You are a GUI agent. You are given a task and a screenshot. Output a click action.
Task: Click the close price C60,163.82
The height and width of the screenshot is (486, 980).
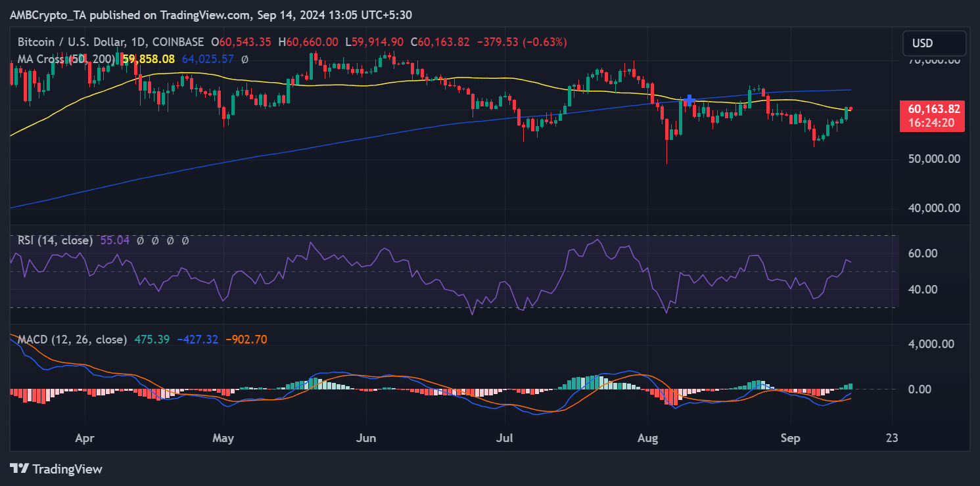440,42
